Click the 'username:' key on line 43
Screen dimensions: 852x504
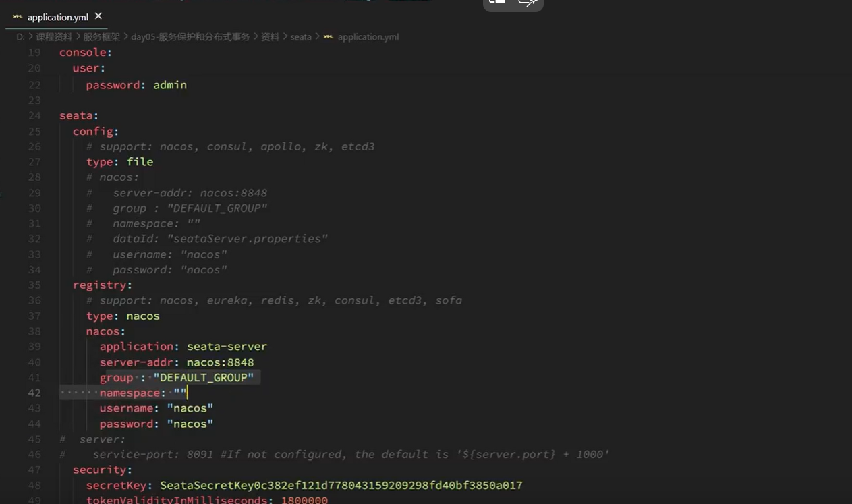[x=130, y=408]
